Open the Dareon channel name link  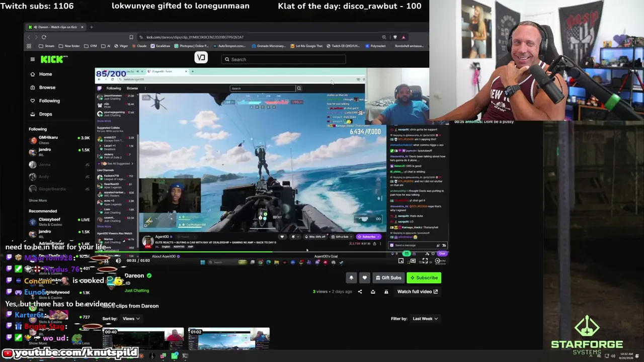pos(134,276)
